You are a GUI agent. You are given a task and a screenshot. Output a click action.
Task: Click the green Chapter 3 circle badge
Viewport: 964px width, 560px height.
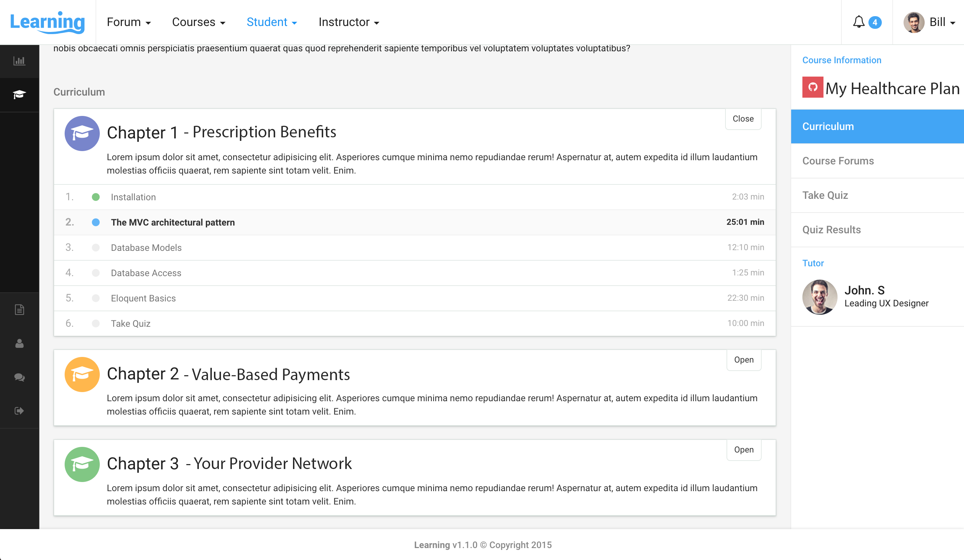[82, 464]
